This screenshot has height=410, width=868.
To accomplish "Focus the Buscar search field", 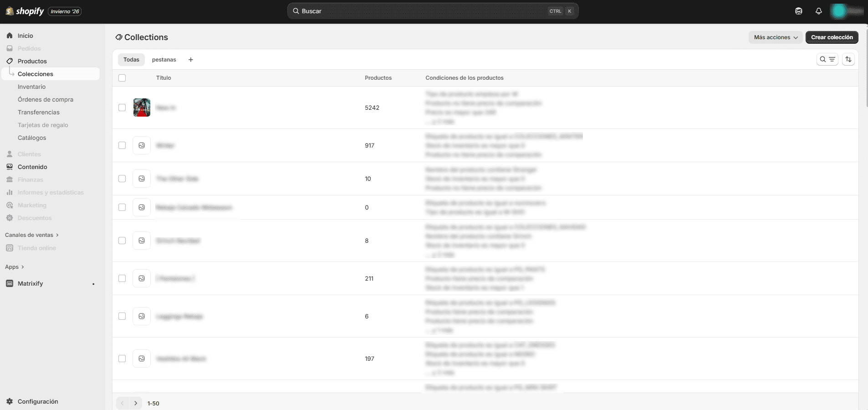I will pos(424,11).
